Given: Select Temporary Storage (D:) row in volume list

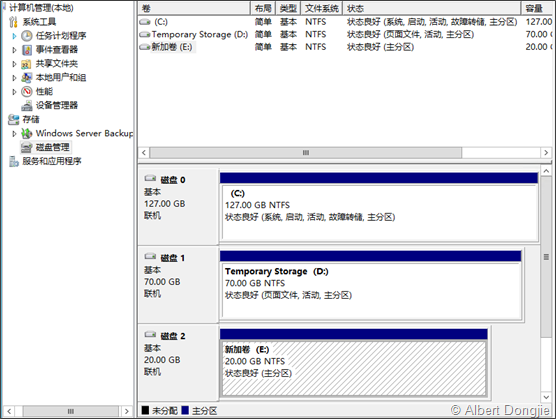Looking at the screenshot, I should [344, 34].
